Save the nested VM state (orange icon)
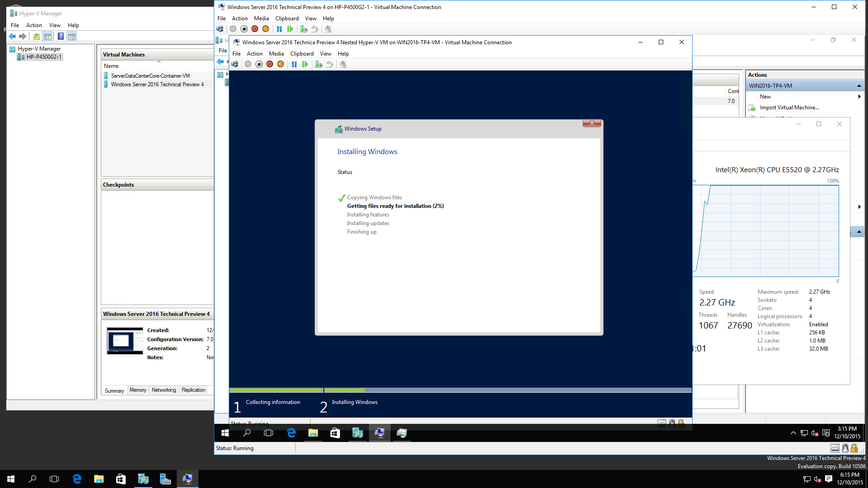 click(280, 64)
